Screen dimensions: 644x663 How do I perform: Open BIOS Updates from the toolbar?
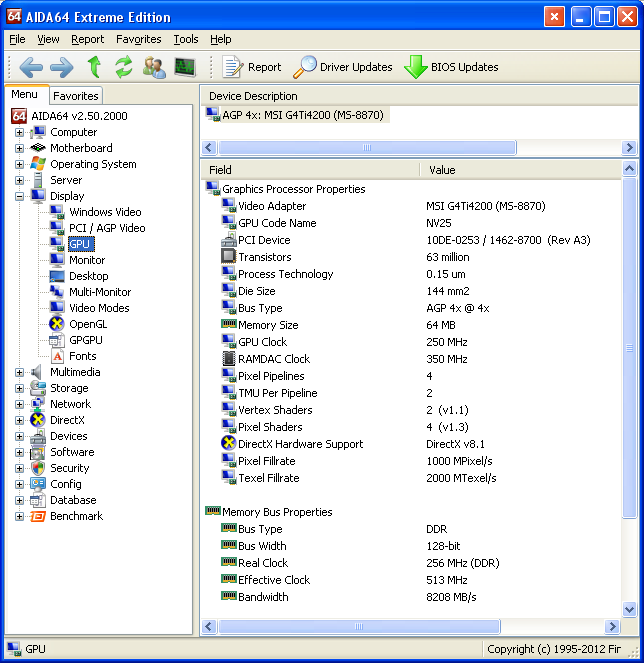(x=451, y=67)
